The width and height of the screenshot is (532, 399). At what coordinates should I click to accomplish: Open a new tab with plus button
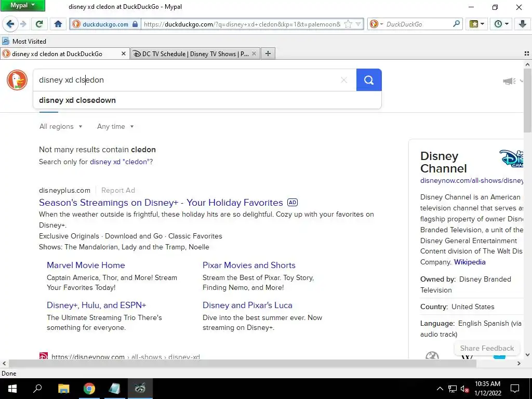[268, 54]
